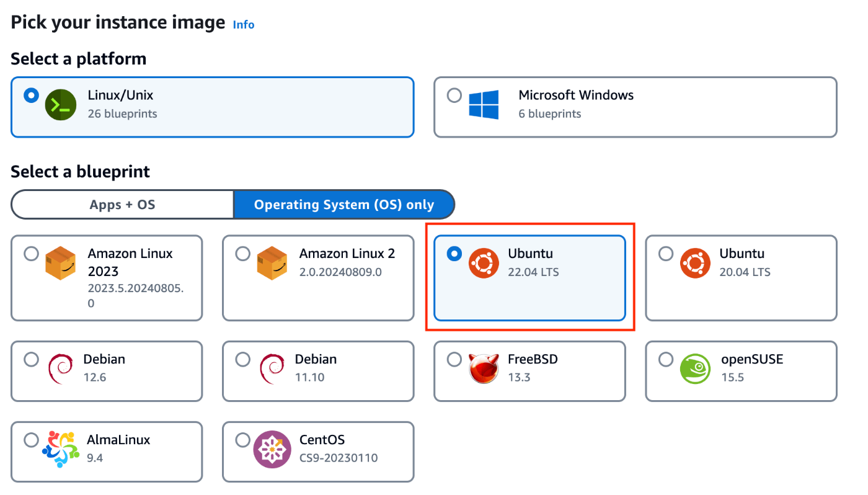Click the 'Amazon Linux 2023' title text
This screenshot has width=868, height=495.
(x=130, y=262)
